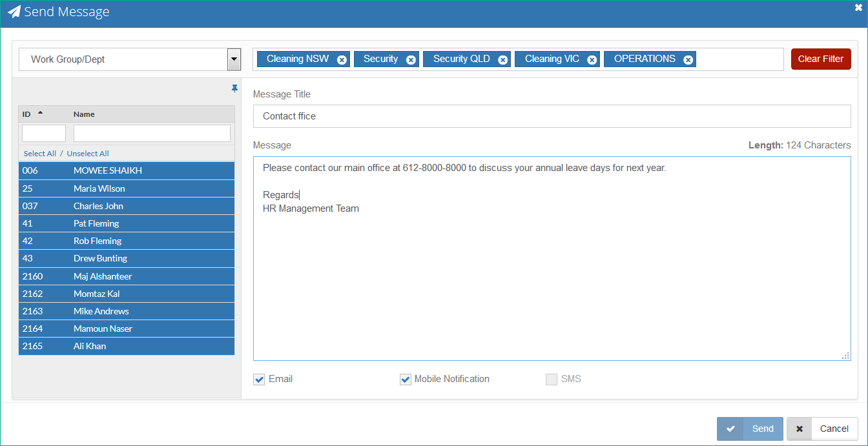
Task: Click the Clear Filter button
Action: click(821, 59)
